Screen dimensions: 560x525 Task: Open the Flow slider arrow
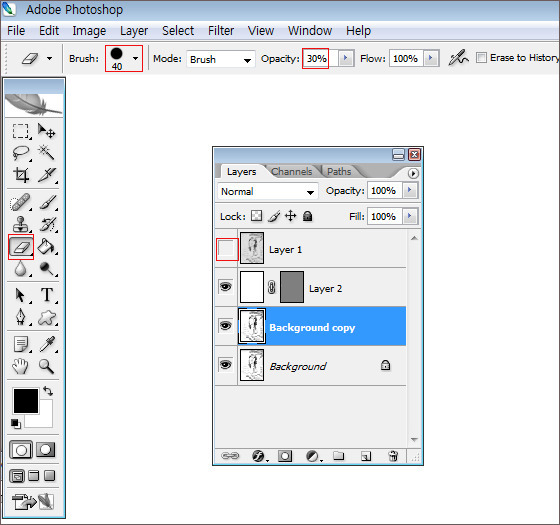tap(431, 58)
